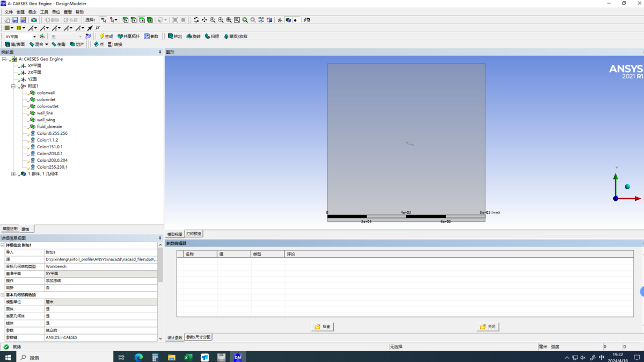The image size is (644, 362).
Task: Open the 文件 menu
Action: point(9,12)
